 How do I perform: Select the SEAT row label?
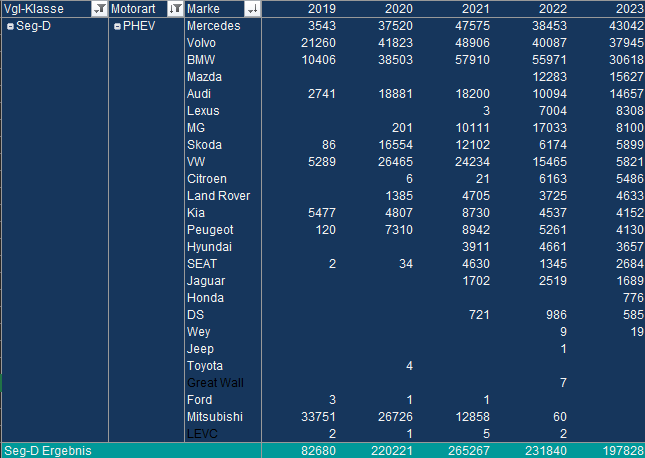click(202, 264)
